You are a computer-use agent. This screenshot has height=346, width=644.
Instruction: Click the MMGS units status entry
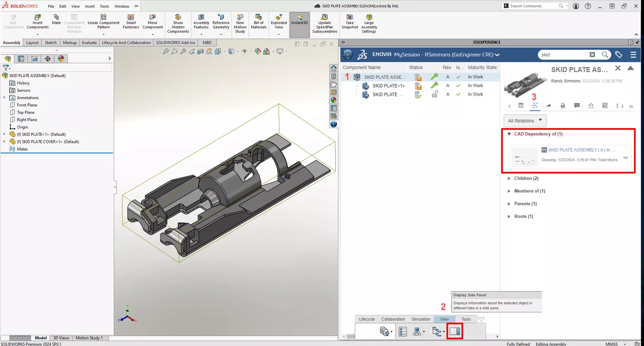(x=611, y=344)
